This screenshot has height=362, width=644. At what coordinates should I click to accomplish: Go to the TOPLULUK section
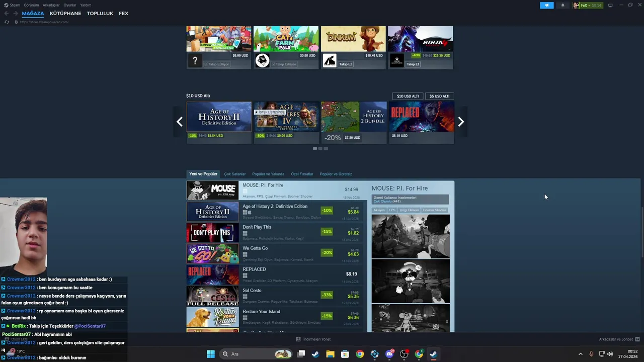point(100,14)
